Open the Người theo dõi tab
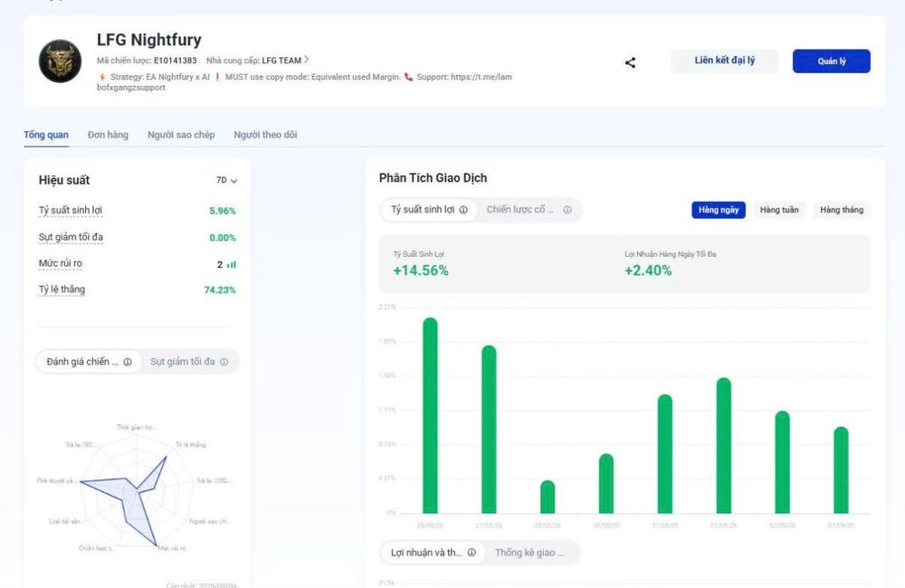This screenshot has height=588, width=905. pyautogui.click(x=265, y=135)
